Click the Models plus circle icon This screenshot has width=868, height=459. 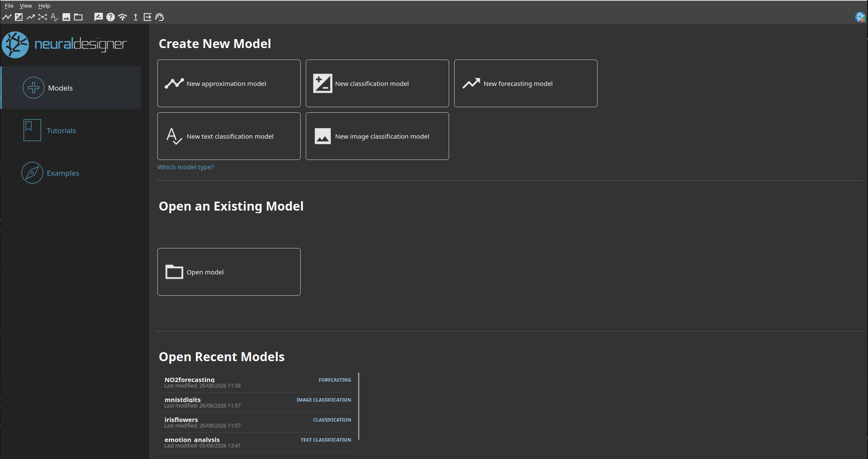pyautogui.click(x=34, y=88)
